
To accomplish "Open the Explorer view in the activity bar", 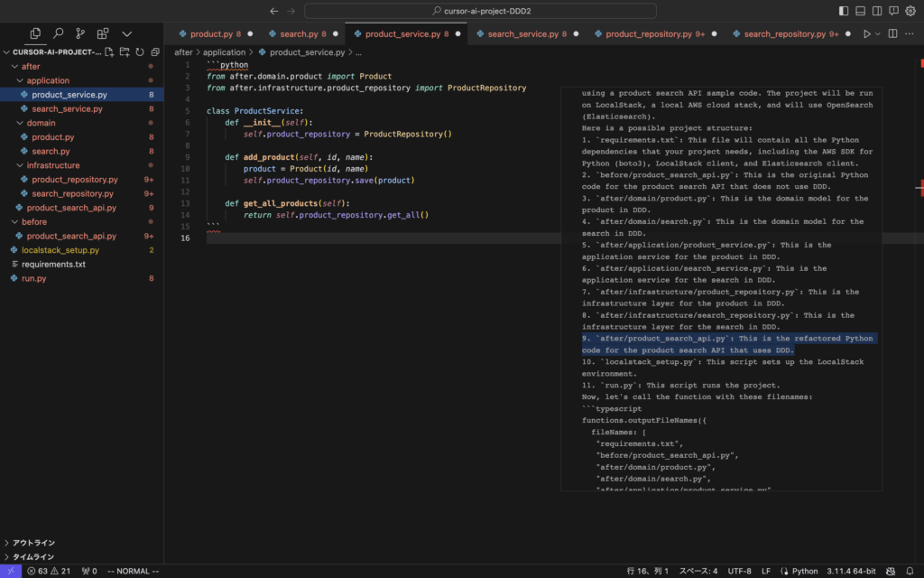I will 35,33.
